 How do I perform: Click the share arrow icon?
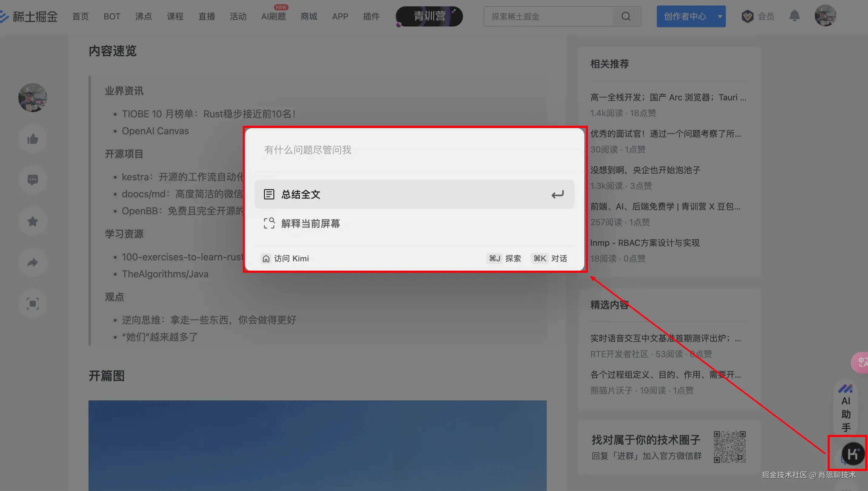tap(33, 262)
